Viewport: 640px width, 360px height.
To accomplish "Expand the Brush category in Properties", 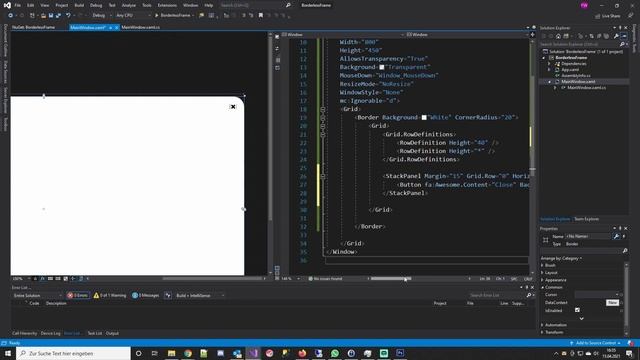I will click(x=542, y=265).
